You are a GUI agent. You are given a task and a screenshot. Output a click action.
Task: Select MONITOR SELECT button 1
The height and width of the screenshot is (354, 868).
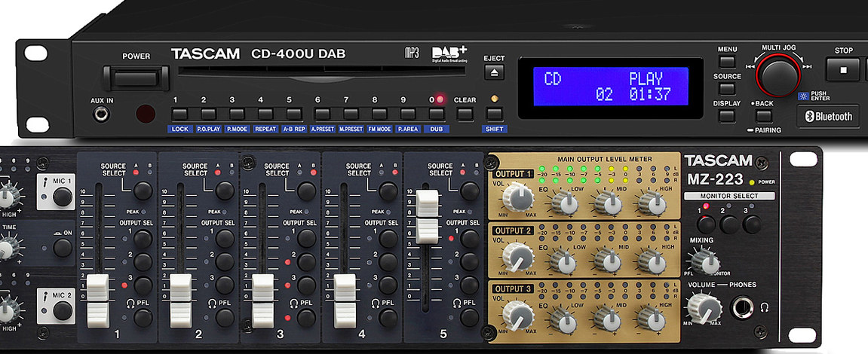706,224
